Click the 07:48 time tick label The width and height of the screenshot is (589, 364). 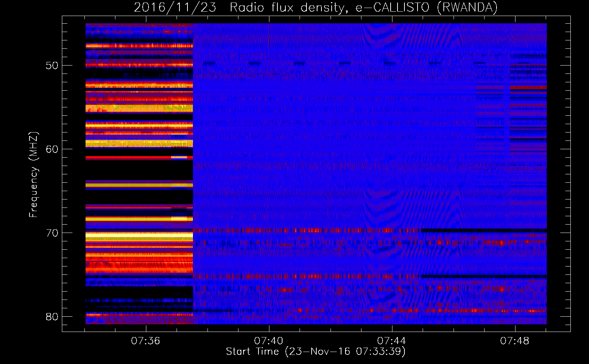tap(515, 341)
